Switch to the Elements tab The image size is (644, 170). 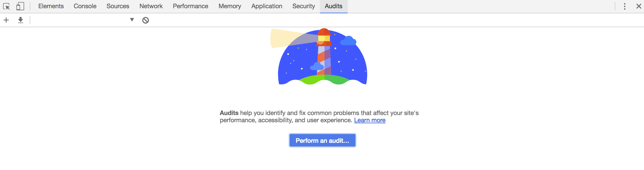[51, 6]
